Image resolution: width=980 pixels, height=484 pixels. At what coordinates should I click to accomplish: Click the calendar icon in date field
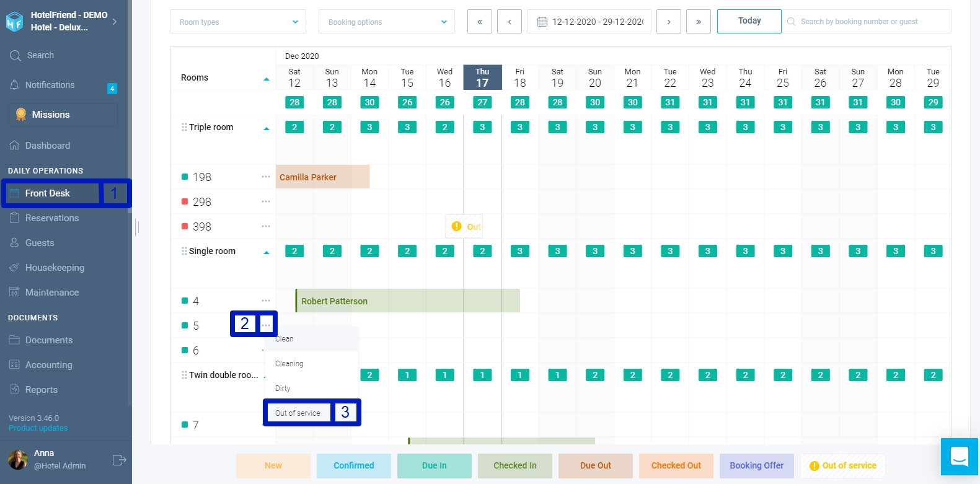coord(542,22)
